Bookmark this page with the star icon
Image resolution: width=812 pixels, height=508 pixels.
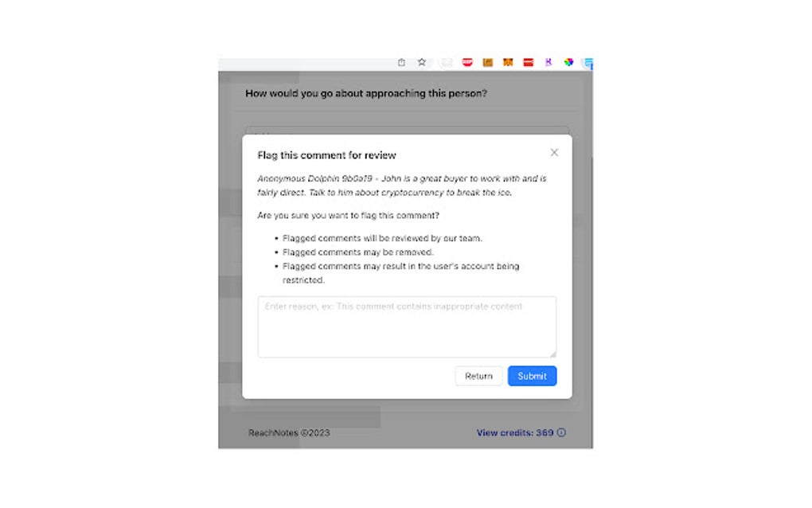point(422,62)
